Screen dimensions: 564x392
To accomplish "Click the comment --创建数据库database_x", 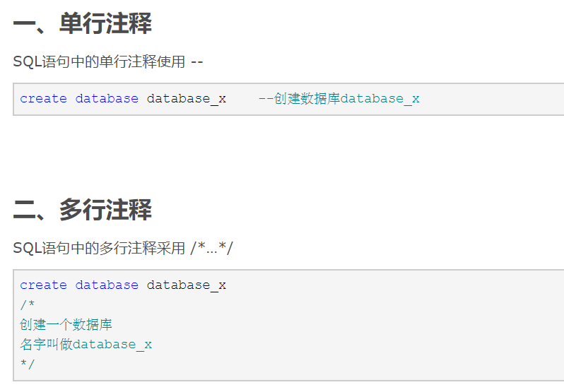I will tap(339, 98).
